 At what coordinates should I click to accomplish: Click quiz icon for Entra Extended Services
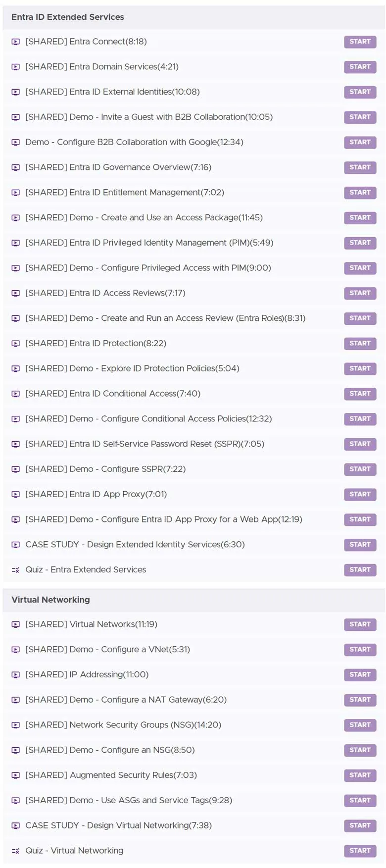[16, 570]
